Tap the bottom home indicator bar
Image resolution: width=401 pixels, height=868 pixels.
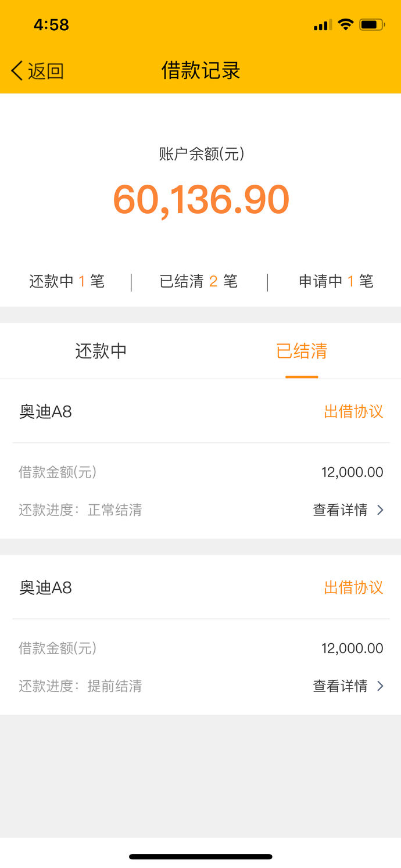click(201, 856)
